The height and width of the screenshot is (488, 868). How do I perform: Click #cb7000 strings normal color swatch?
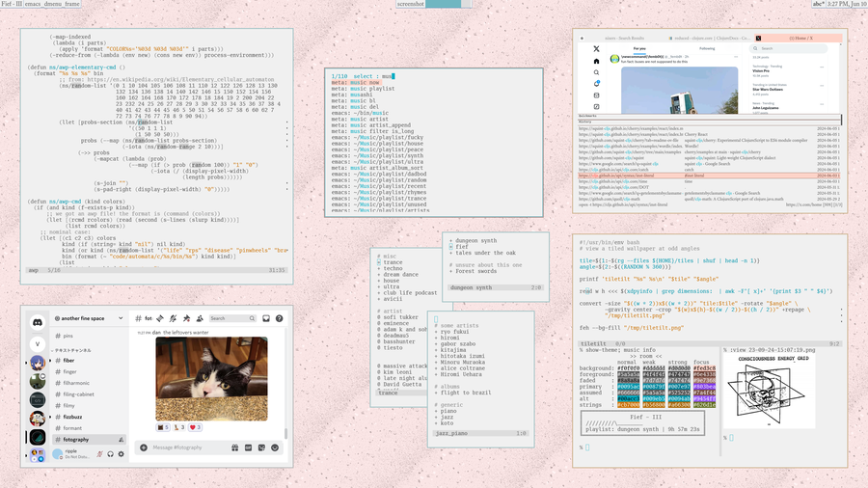628,405
